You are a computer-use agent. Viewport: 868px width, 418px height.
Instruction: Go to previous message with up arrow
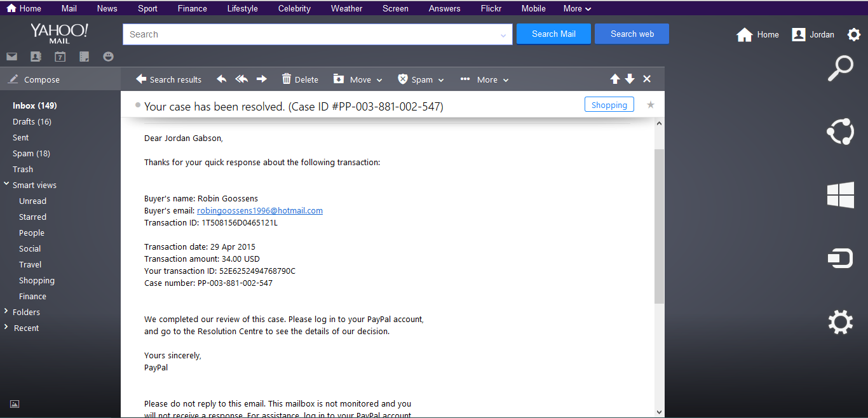pyautogui.click(x=614, y=79)
